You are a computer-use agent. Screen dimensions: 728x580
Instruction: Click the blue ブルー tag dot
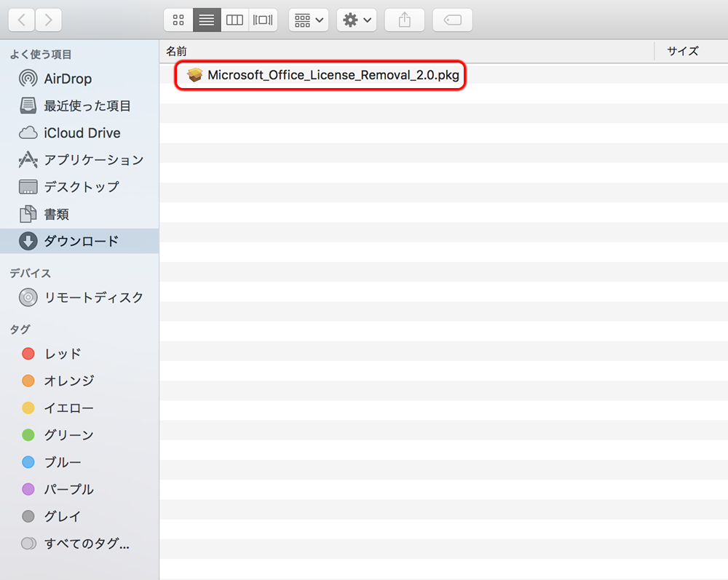pyautogui.click(x=28, y=462)
